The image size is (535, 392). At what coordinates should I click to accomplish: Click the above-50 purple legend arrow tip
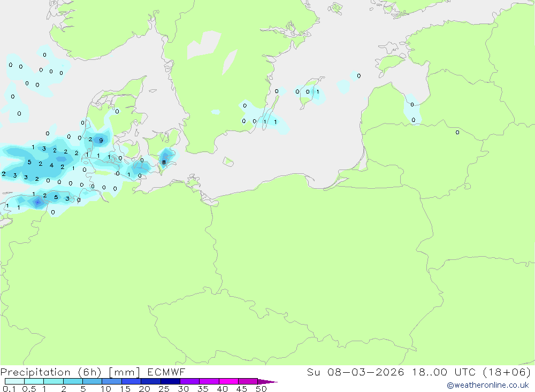[267, 381]
